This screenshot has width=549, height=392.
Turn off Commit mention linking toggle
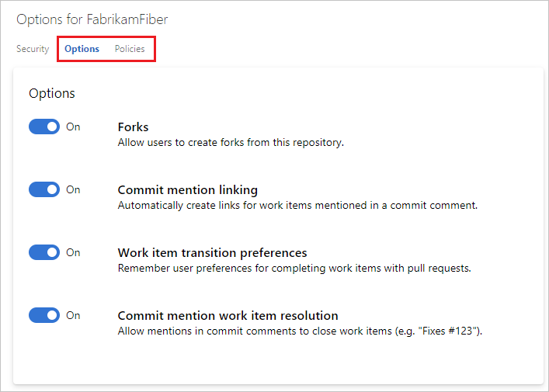pos(44,189)
